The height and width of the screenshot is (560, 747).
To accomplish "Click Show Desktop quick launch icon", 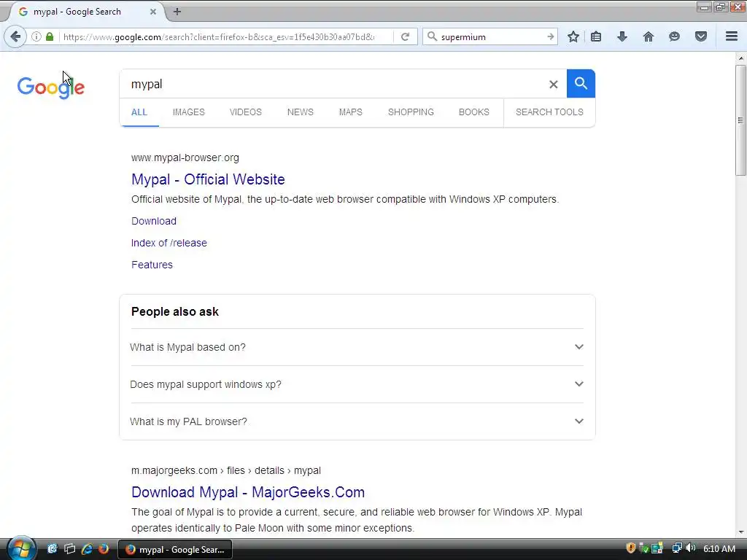I will click(53, 549).
